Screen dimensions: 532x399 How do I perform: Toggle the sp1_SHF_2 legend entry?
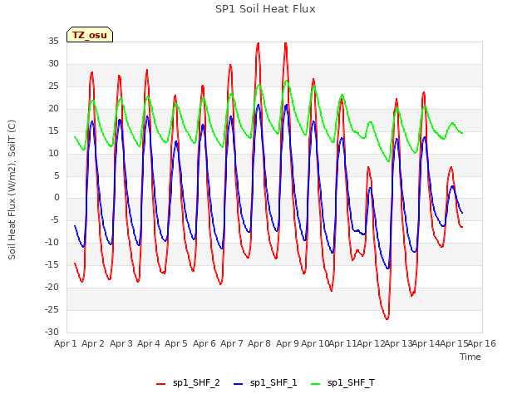pos(188,382)
